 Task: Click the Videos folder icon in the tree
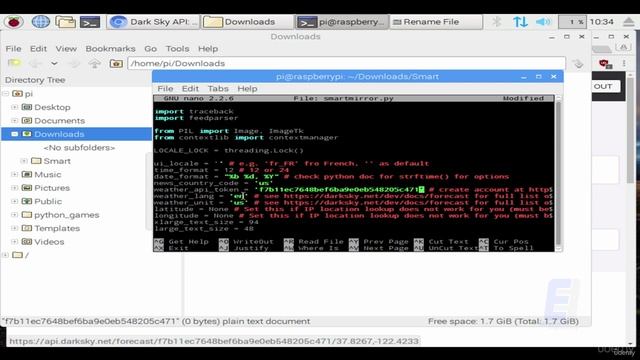[27, 242]
